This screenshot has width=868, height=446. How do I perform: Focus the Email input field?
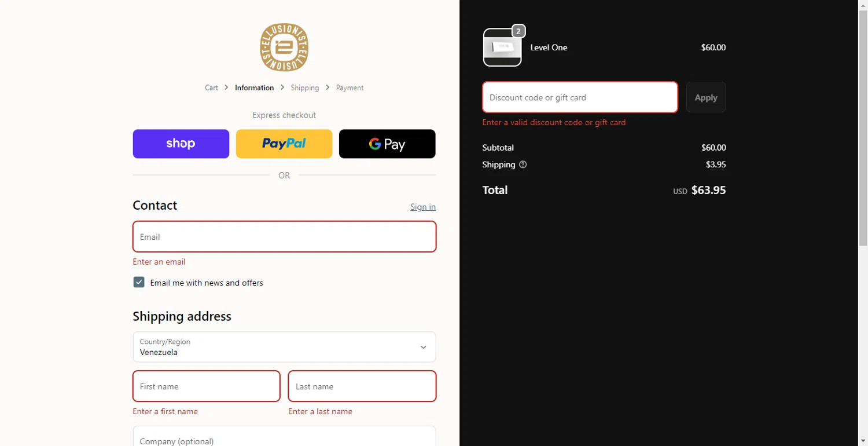[284, 236]
